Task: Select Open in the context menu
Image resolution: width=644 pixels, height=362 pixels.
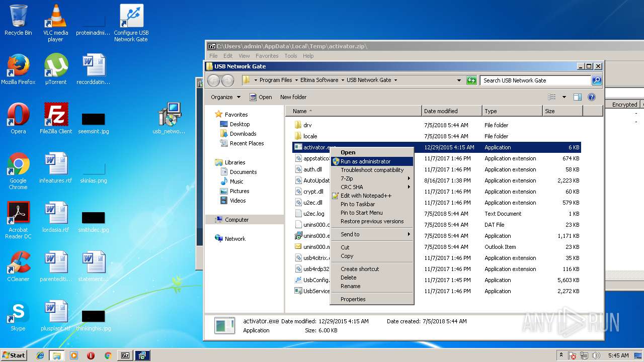Action: [372, 152]
